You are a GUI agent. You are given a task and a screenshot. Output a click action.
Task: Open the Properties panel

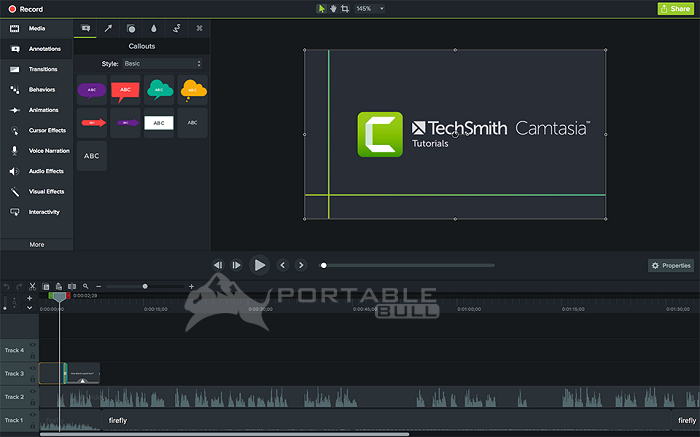point(671,266)
